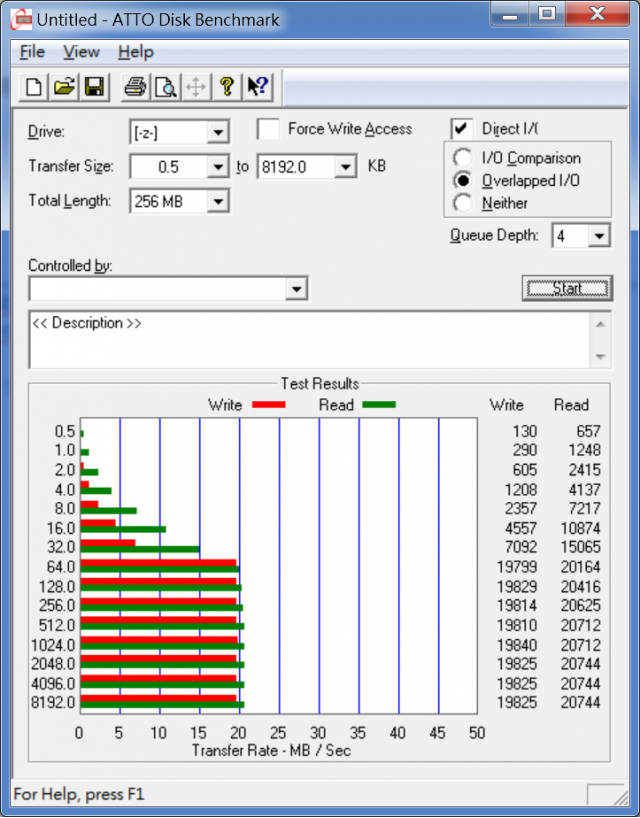
Task: Click the four-arrow move toolbar icon
Action: (x=196, y=87)
